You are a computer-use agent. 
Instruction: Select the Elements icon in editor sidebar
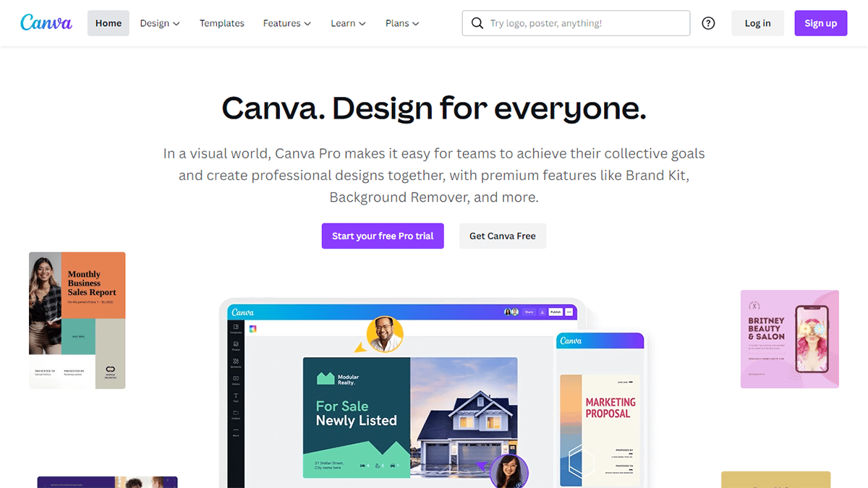coord(236,361)
